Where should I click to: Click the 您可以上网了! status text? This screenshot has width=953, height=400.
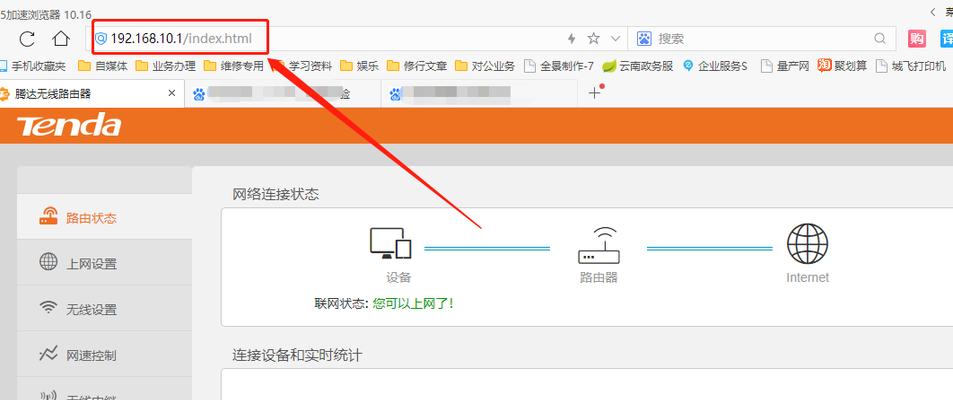tap(413, 303)
